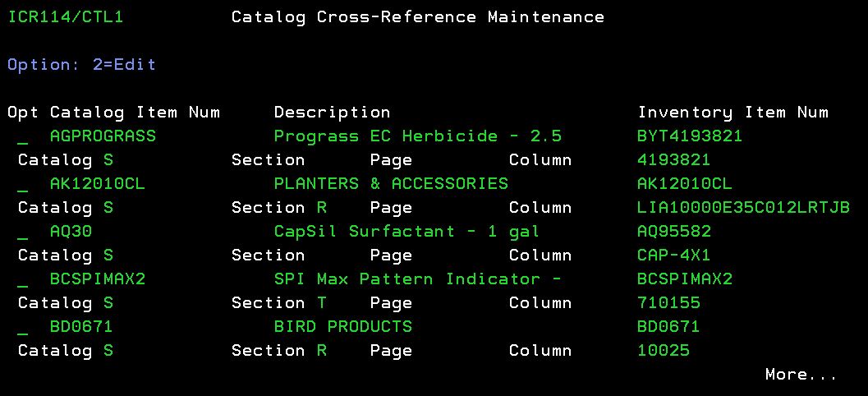The image size is (868, 396).
Task: Select the option field for AQ30
Action: click(x=22, y=232)
